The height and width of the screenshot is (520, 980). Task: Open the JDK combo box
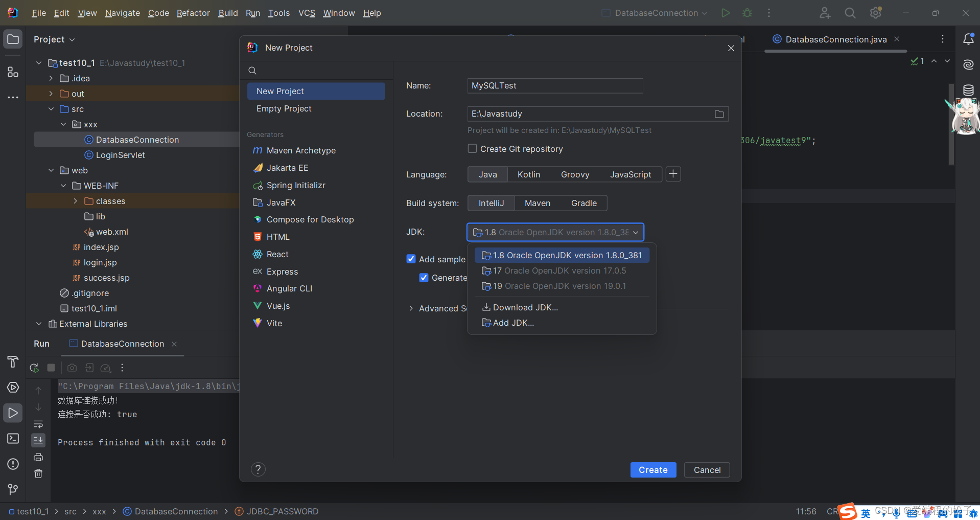[x=555, y=232]
